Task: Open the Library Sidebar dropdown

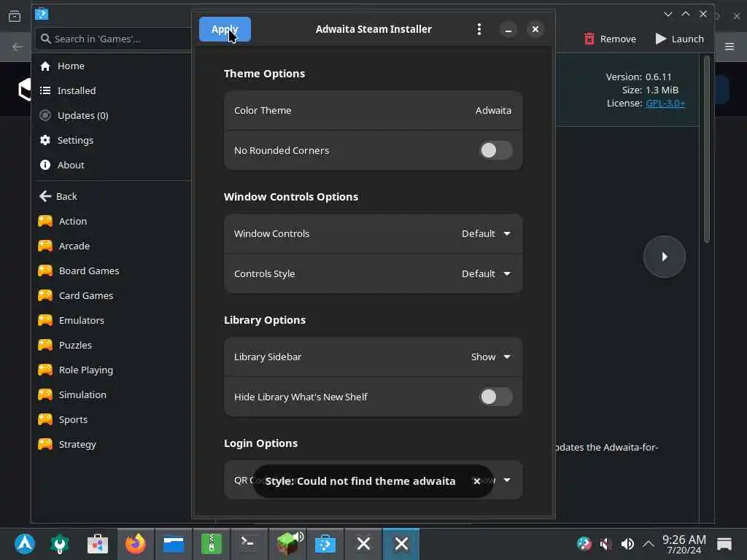Action: (x=491, y=357)
